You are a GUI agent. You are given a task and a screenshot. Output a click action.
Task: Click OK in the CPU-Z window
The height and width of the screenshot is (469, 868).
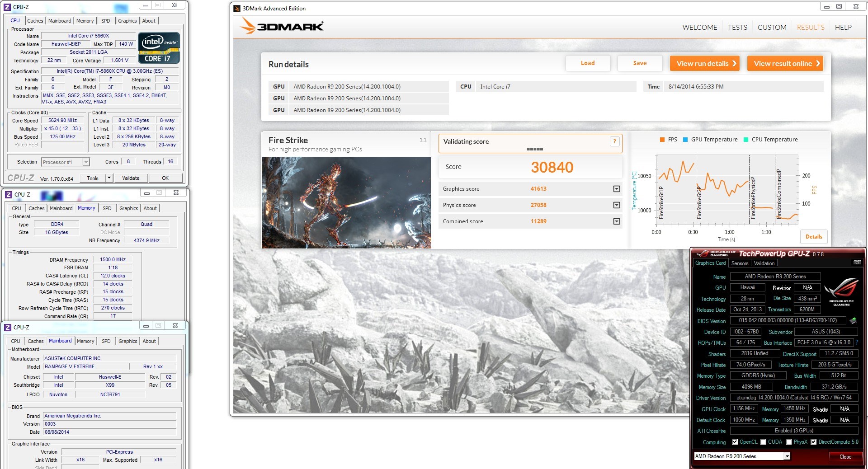(x=165, y=178)
